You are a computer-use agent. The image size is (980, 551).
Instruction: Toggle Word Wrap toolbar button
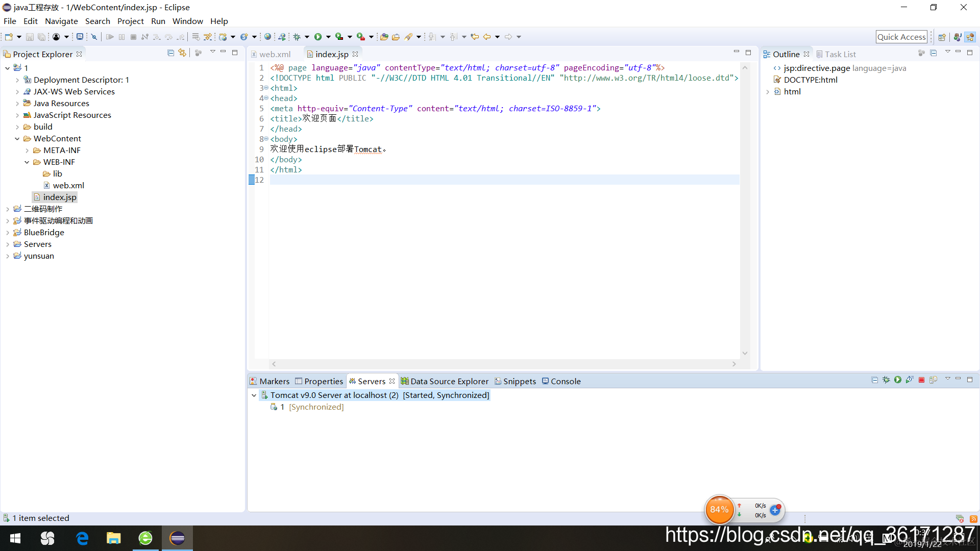pos(195,37)
